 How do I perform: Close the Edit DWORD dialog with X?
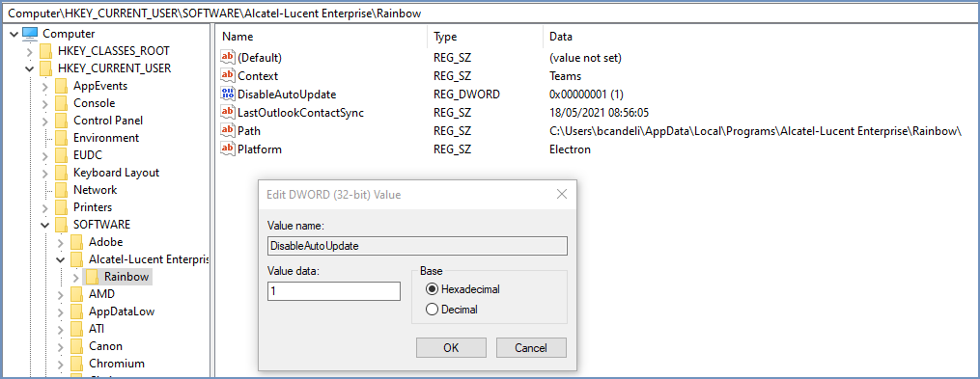tap(561, 194)
